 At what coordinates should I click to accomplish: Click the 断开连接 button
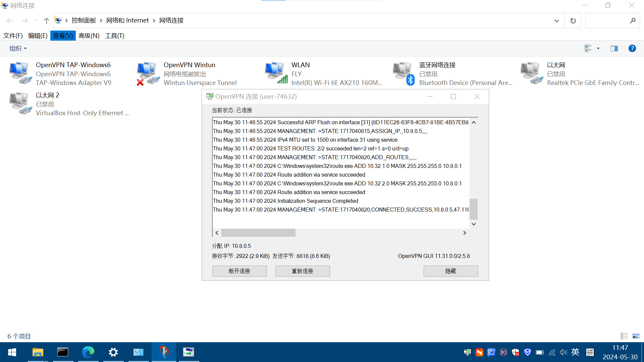[239, 271]
